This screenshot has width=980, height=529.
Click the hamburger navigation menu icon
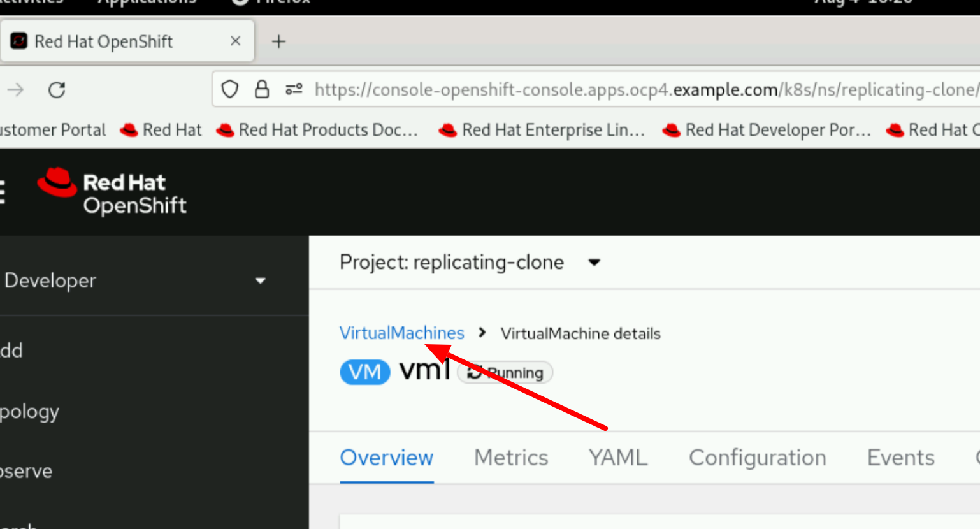[x=3, y=191]
